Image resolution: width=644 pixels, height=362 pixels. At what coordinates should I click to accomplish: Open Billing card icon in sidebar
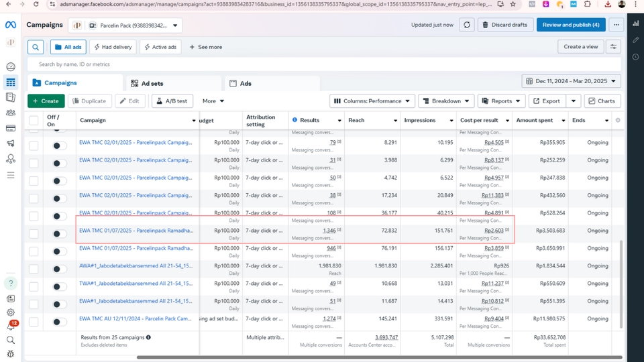(x=11, y=129)
